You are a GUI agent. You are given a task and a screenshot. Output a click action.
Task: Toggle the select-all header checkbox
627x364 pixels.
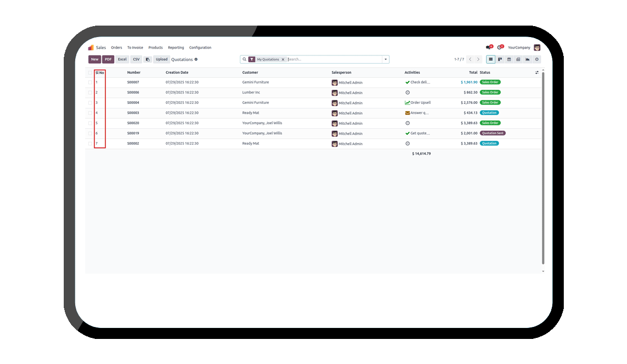coord(90,73)
